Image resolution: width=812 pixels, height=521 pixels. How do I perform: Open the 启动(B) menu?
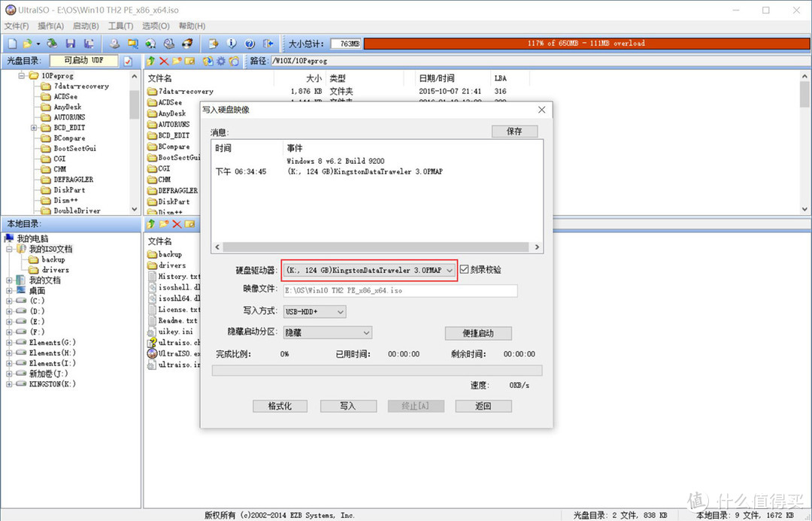coord(86,26)
